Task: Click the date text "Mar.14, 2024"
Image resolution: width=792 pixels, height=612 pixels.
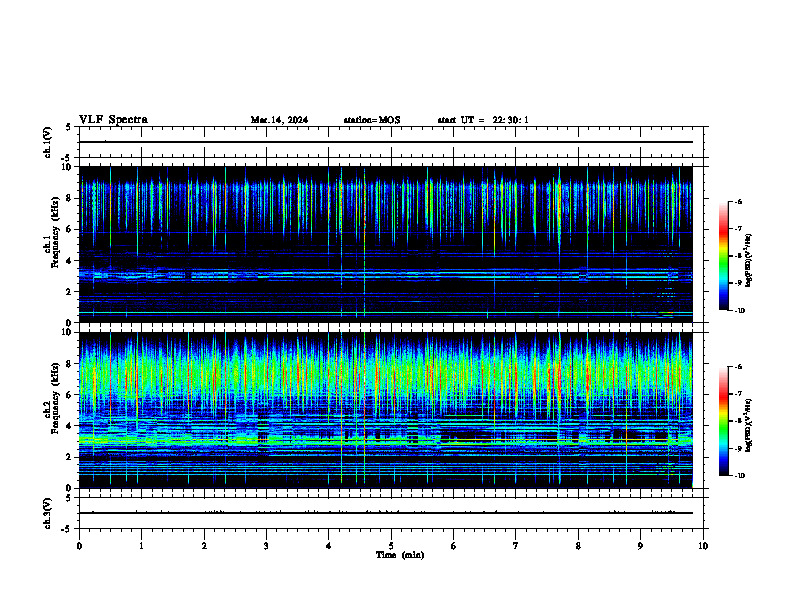Action: [x=279, y=120]
